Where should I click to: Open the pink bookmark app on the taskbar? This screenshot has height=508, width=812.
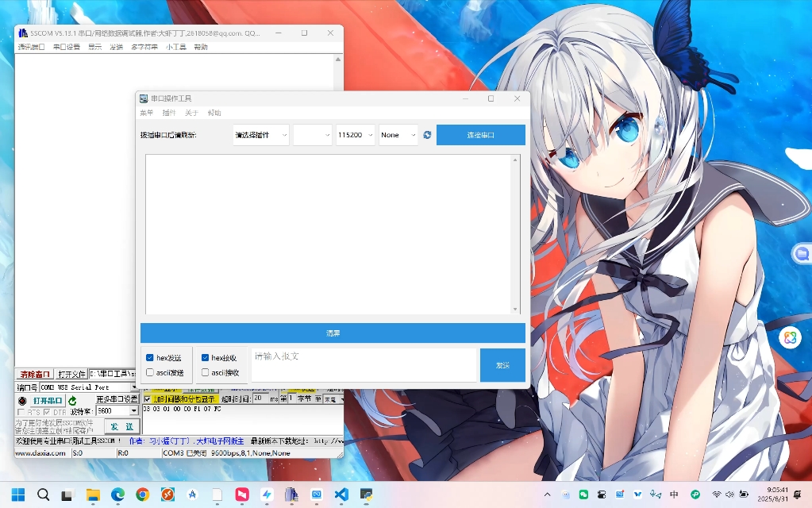(242, 495)
